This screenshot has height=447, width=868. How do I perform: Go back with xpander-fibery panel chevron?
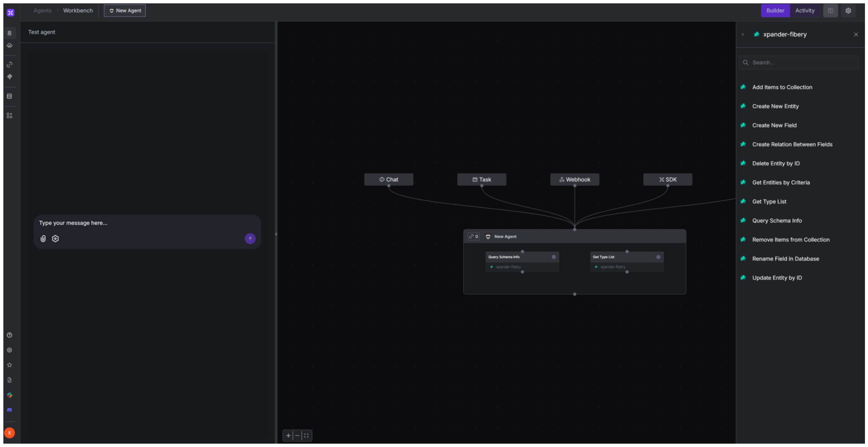pyautogui.click(x=743, y=34)
